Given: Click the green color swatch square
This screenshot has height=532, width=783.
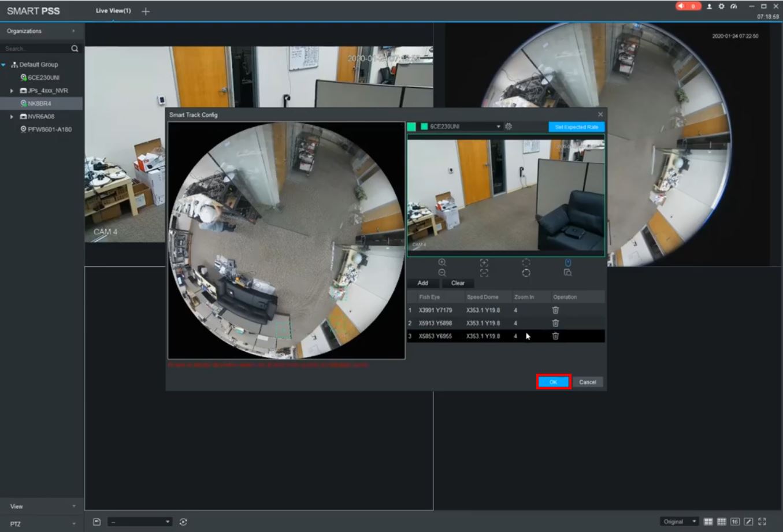Looking at the screenshot, I should 411,127.
